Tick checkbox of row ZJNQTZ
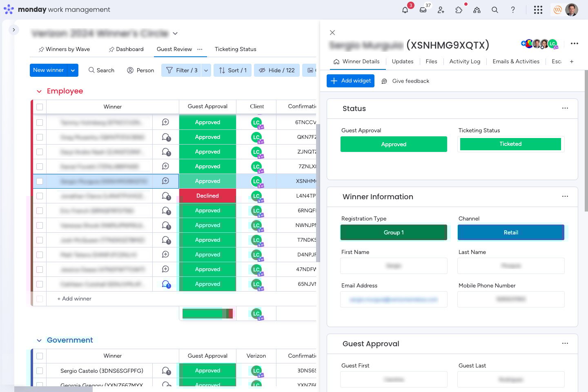 pos(40,152)
